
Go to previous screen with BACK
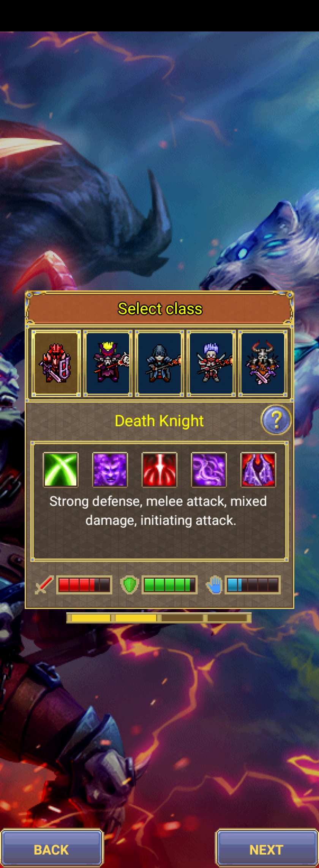[52, 849]
